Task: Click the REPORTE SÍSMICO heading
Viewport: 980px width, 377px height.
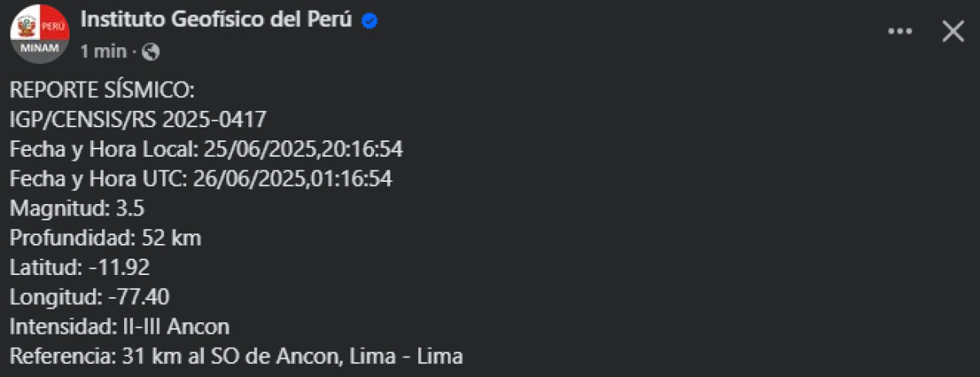Action: [x=102, y=91]
